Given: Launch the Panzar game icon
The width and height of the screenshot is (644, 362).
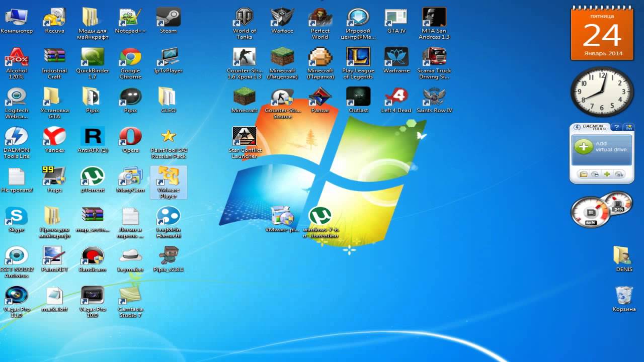Looking at the screenshot, I should tap(320, 101).
